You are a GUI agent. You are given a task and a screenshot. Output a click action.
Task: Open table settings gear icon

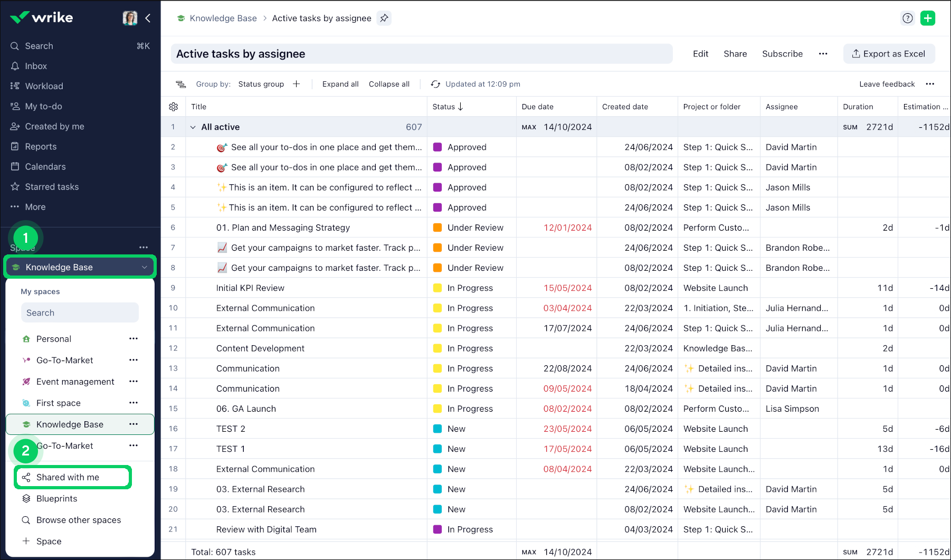pyautogui.click(x=173, y=107)
